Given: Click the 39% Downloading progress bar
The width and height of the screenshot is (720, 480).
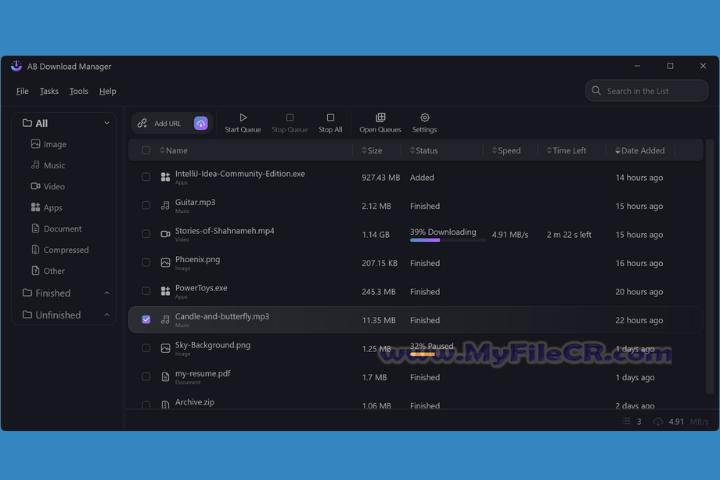Looking at the screenshot, I should 448,240.
